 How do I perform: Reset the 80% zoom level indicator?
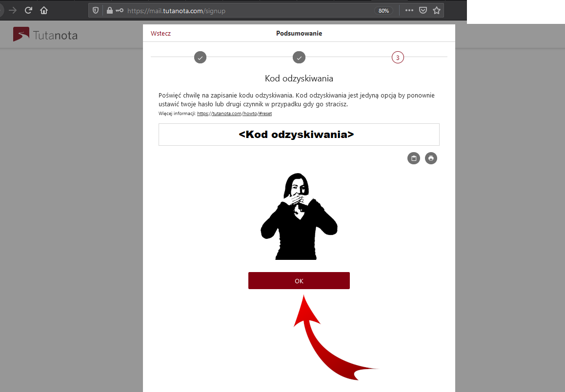pyautogui.click(x=383, y=11)
